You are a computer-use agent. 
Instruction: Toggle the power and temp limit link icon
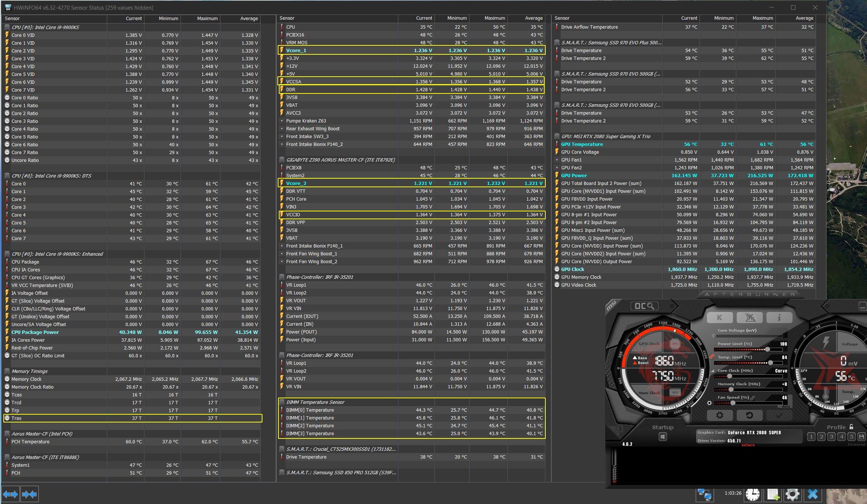point(712,357)
